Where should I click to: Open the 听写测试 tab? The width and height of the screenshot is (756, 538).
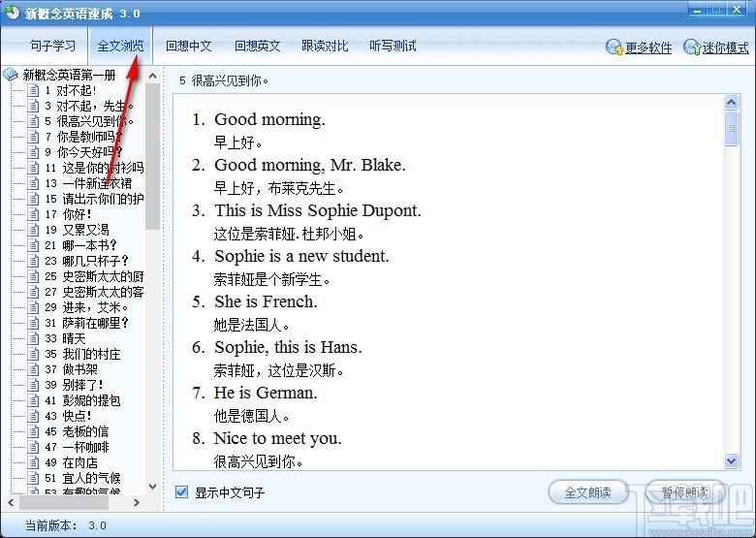pos(393,46)
